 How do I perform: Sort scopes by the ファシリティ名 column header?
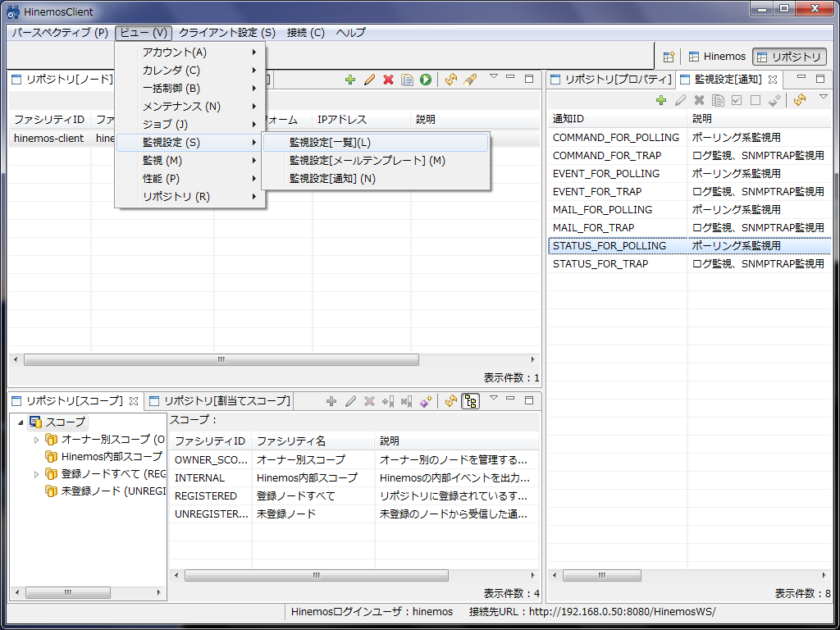coord(313,441)
